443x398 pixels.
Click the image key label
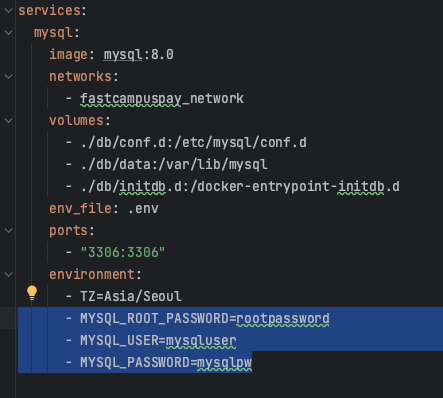point(68,55)
